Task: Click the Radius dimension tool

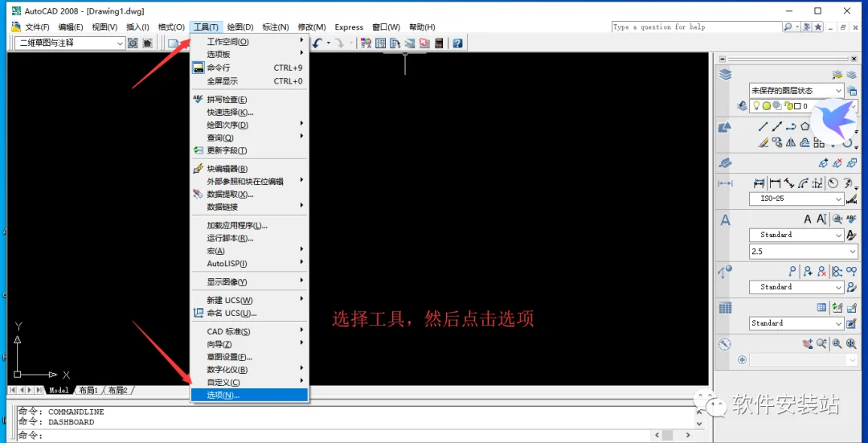Action: [x=833, y=183]
